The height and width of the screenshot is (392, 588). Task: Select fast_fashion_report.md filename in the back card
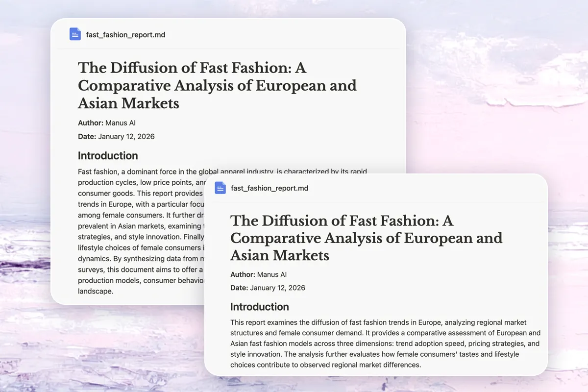(125, 35)
